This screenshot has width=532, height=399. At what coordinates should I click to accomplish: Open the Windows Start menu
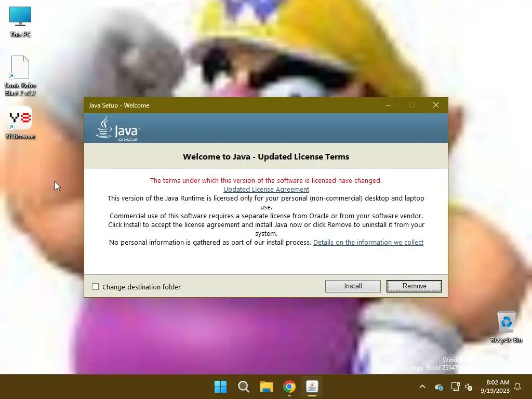click(x=220, y=387)
